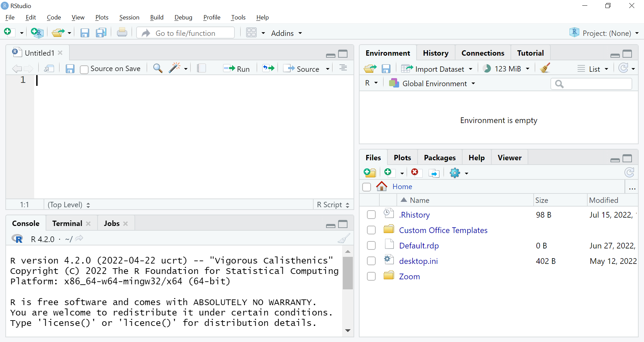Create new folder in Files pane
644x342 pixels.
pyautogui.click(x=370, y=173)
